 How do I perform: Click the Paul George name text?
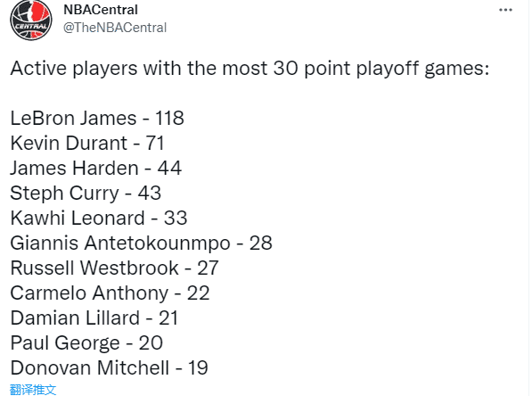coord(65,343)
